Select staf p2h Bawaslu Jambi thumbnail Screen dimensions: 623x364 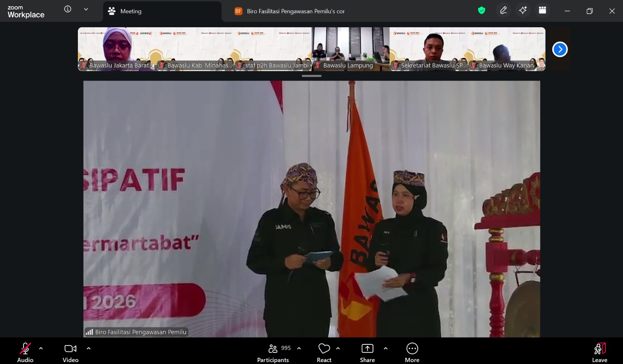(x=273, y=49)
